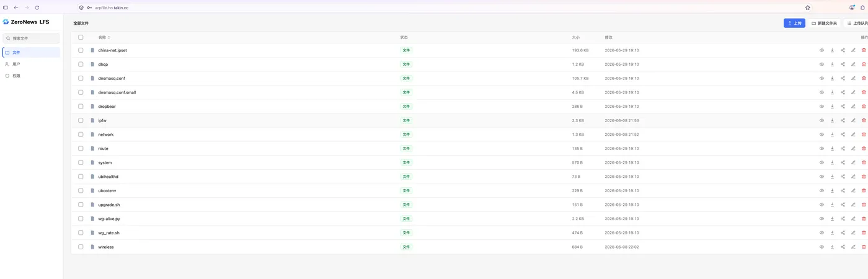The height and width of the screenshot is (279, 868).
Task: Open the wg-alive.py file name
Action: [x=109, y=219]
